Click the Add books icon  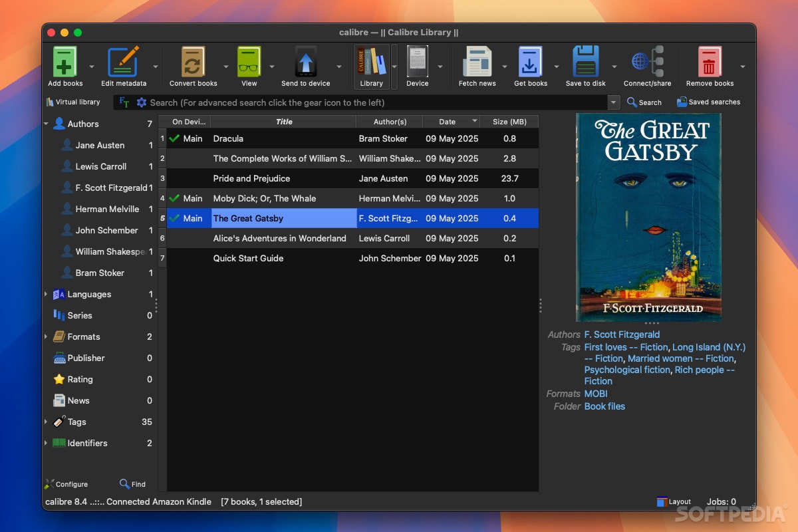(x=65, y=63)
